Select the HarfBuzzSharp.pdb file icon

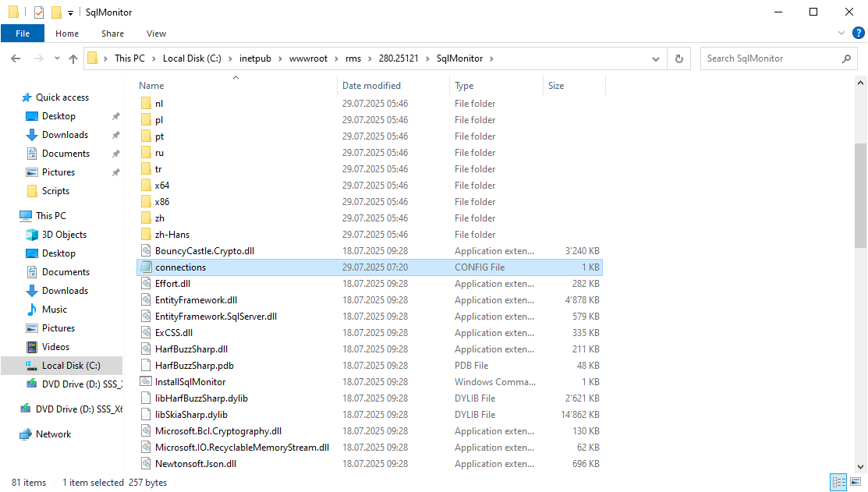pos(146,365)
